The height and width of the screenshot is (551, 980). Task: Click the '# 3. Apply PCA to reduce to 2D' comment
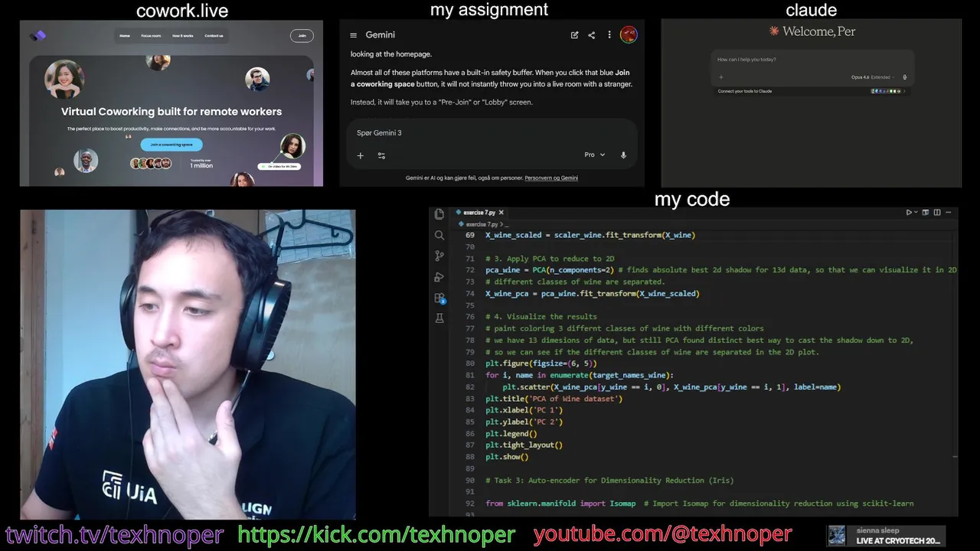tap(550, 259)
